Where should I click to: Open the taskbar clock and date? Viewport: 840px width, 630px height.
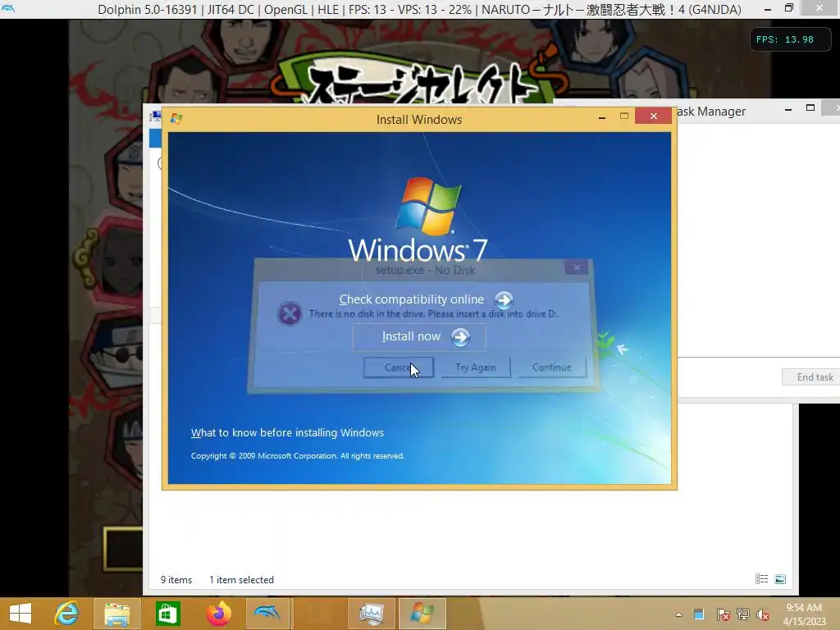pos(804,614)
